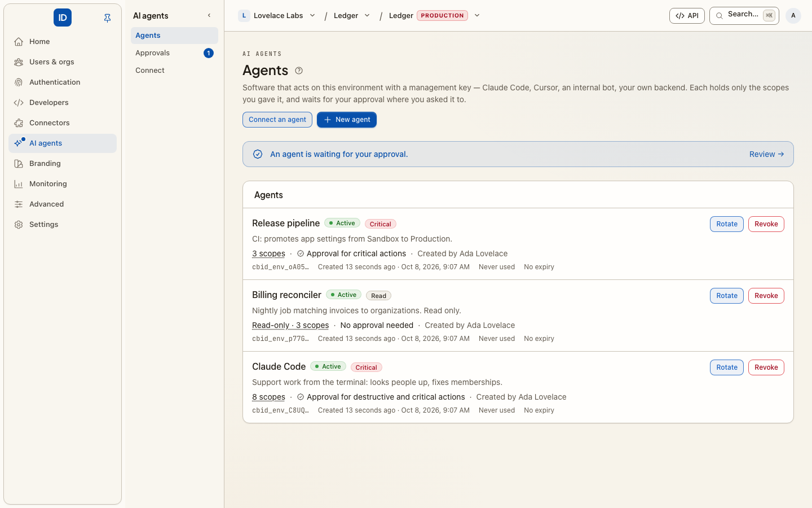Rotate the Release pipeline key
This screenshot has width=812, height=508.
[727, 224]
